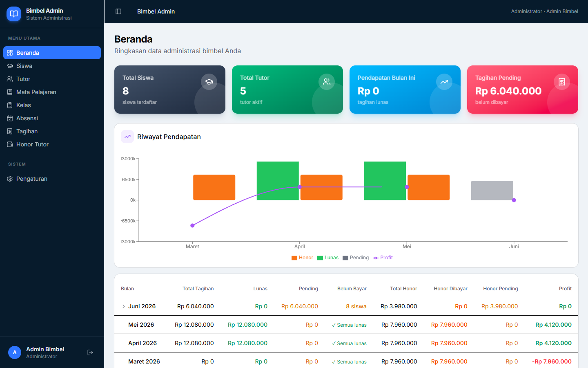
Task: Click the logout icon beside Admin Bimbel
Action: point(90,352)
